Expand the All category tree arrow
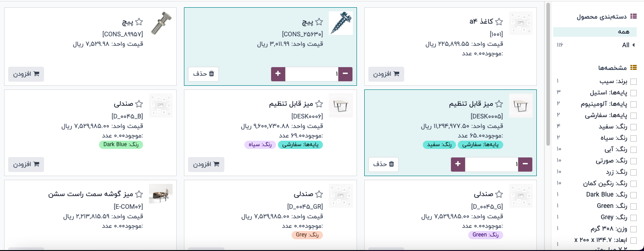This screenshot has width=644, height=251. (634, 45)
